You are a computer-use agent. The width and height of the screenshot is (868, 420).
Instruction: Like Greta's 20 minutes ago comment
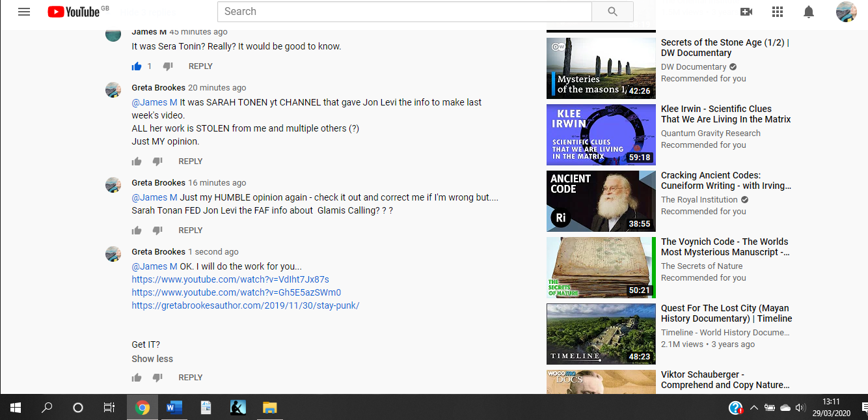tap(137, 161)
